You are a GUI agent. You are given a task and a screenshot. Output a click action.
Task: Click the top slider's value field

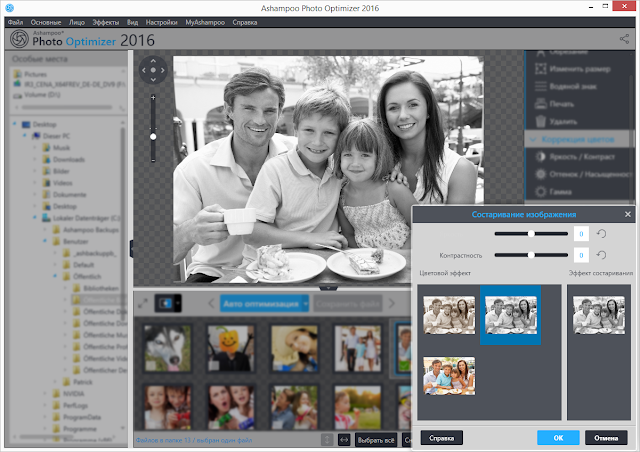pyautogui.click(x=581, y=234)
